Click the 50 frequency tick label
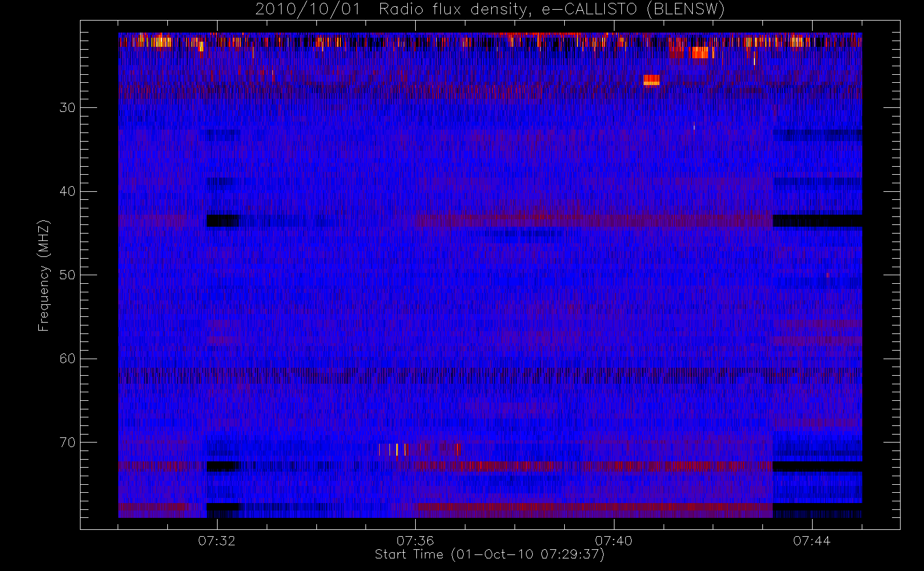The width and height of the screenshot is (924, 571). 67,275
